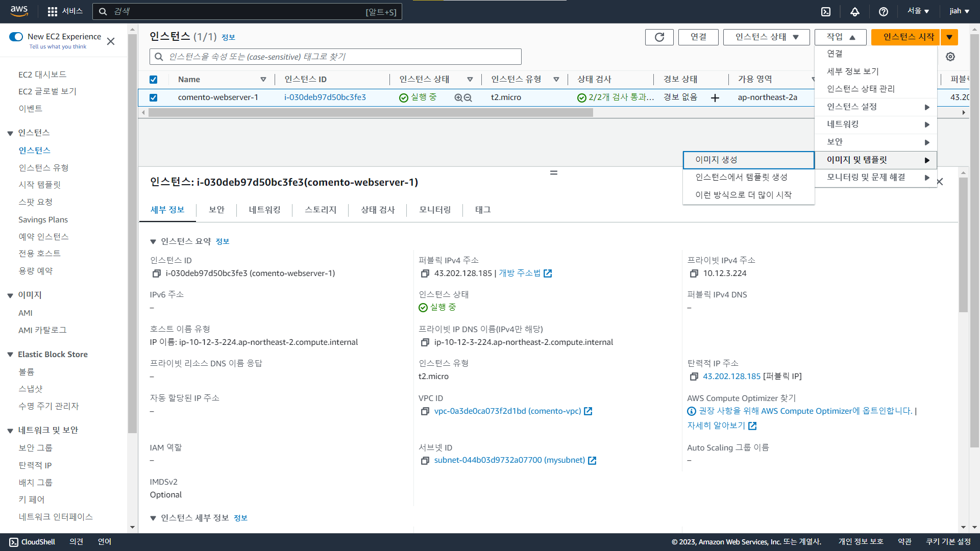Click the CloudShell icon in footer
This screenshot has width=980, height=551.
14,542
